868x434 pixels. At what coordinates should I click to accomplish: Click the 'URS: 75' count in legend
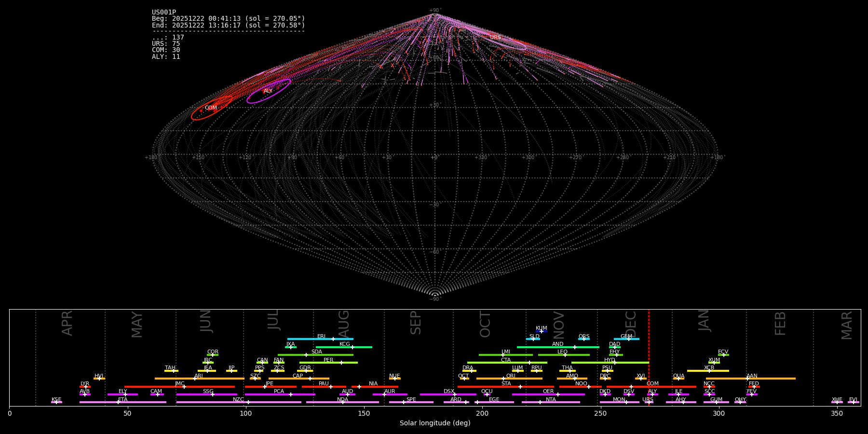[x=166, y=43]
